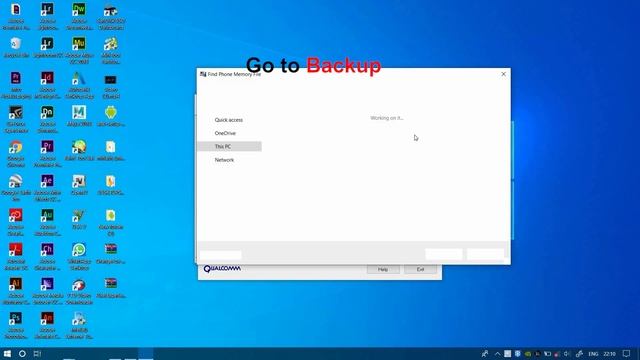Open Cortana search circle on taskbar

[x=22, y=353]
